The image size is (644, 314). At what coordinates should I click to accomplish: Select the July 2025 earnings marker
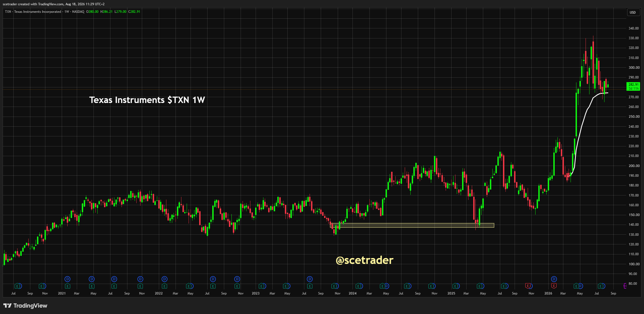click(504, 286)
